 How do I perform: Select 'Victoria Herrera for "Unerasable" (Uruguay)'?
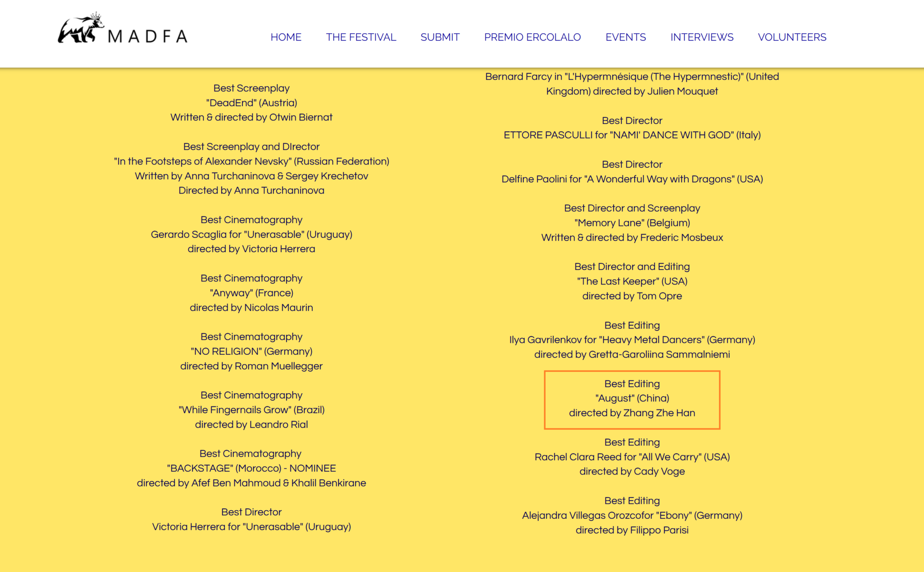coord(251,527)
